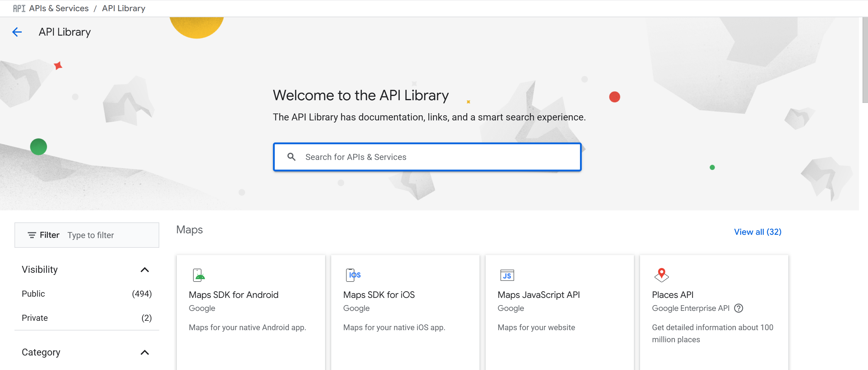Open APIs & Services breadcrumb
The image size is (868, 370).
(x=59, y=8)
